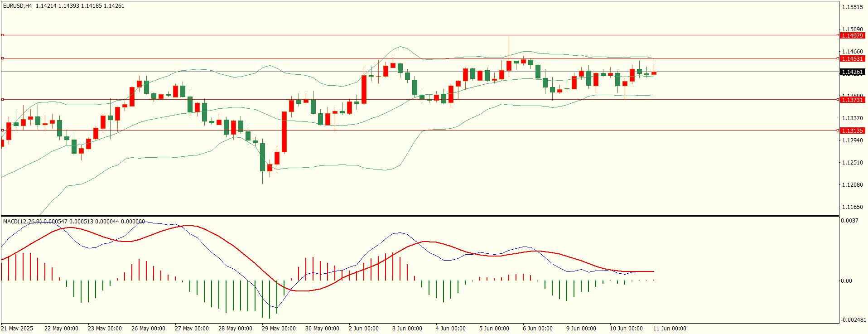The width and height of the screenshot is (868, 334).
Task: Click the 1.15515 value on price scale
Action: click(x=852, y=7)
